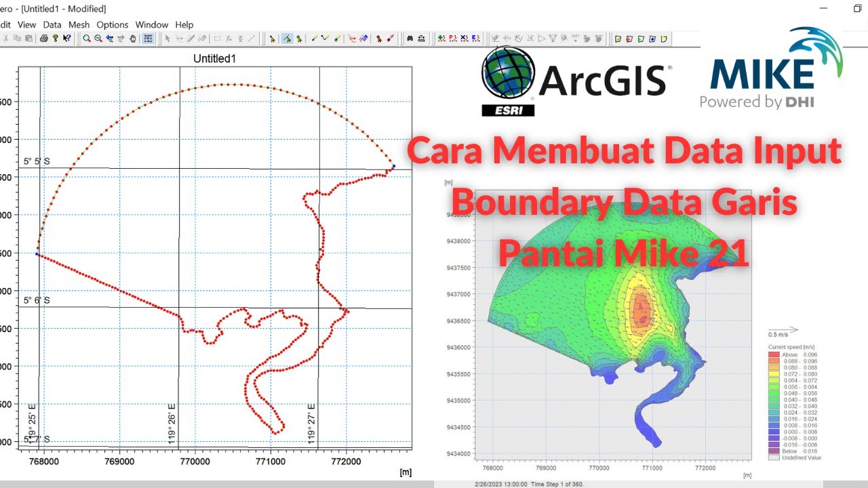Click the 5° 6' S latitude label

click(x=37, y=300)
